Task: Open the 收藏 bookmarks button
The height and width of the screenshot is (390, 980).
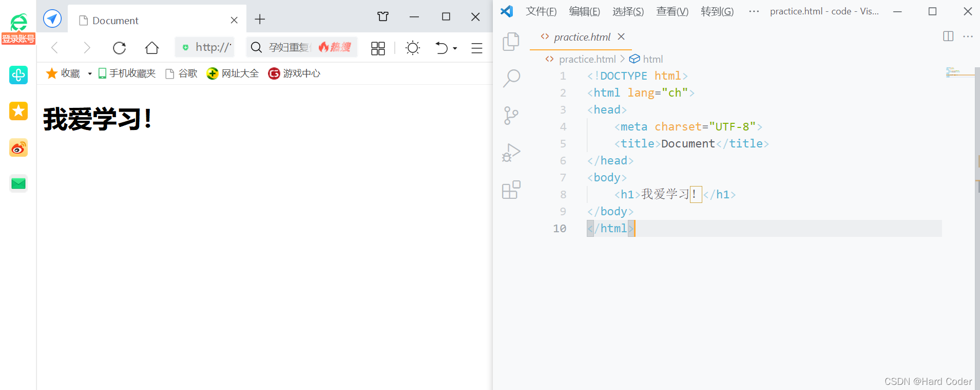Action: pyautogui.click(x=63, y=73)
